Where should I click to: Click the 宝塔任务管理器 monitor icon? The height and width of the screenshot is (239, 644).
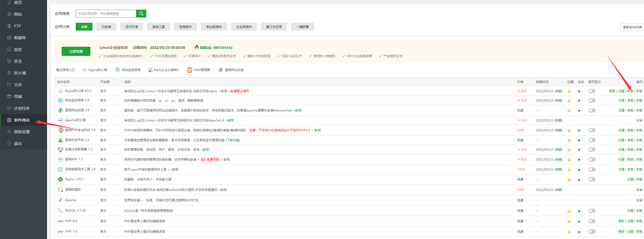pos(60,149)
